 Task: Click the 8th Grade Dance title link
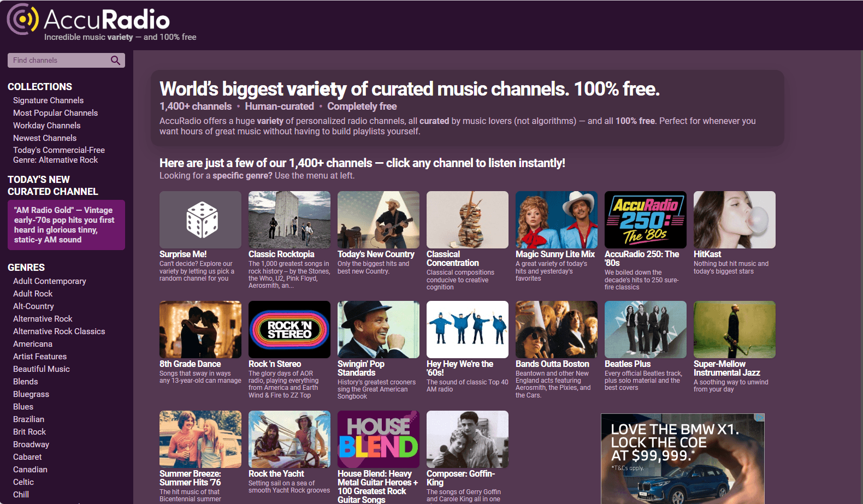(x=190, y=364)
